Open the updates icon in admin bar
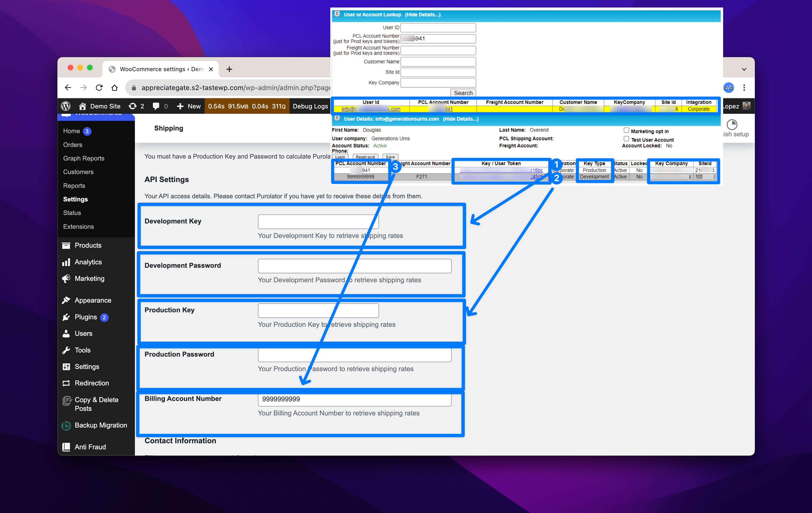The width and height of the screenshot is (812, 513). click(132, 106)
